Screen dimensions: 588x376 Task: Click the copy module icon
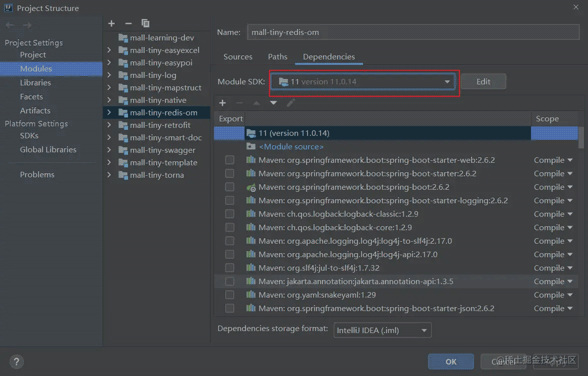coord(145,23)
